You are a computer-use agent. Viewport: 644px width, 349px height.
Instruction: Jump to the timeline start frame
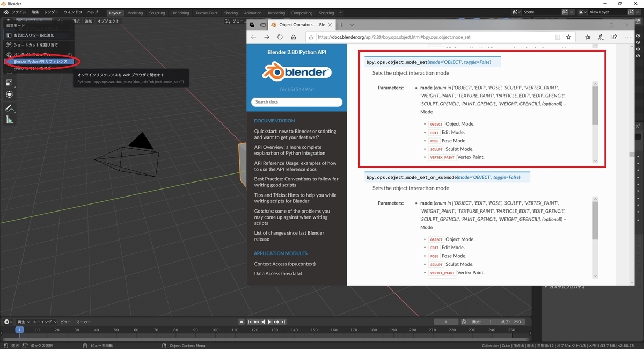(250, 322)
